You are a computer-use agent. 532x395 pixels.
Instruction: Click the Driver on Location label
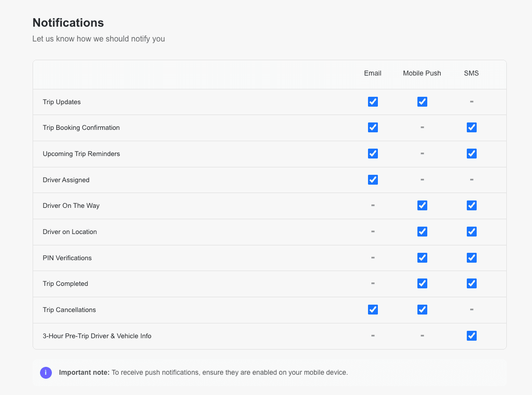coord(70,232)
